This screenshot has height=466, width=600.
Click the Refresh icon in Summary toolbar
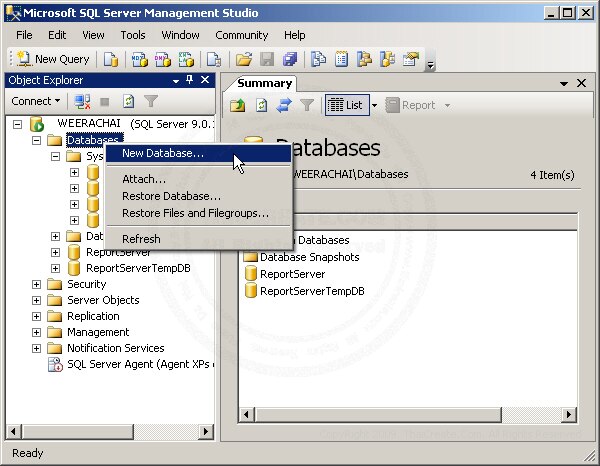coord(261,105)
